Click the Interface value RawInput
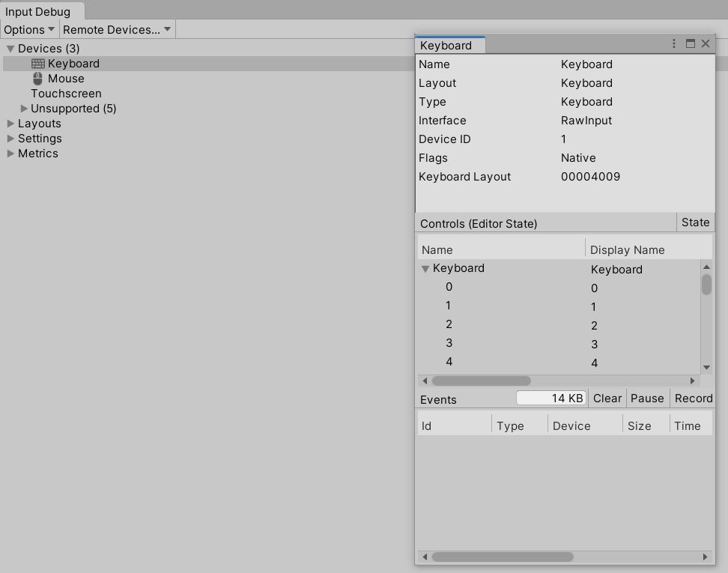728x573 pixels. point(586,121)
